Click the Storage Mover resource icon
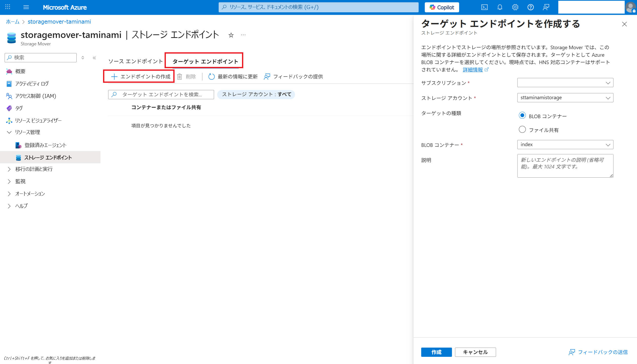 point(12,38)
